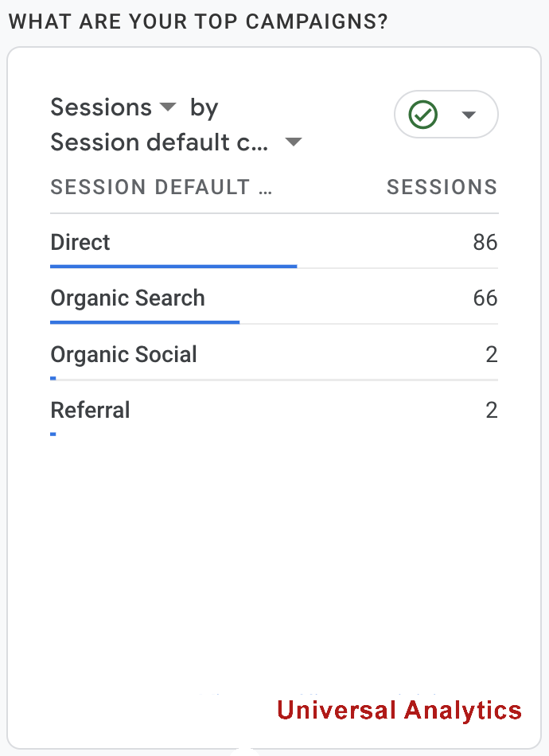Click the 'What are your top campaigns?' heading
Image resolution: width=549 pixels, height=756 pixels.
198,21
